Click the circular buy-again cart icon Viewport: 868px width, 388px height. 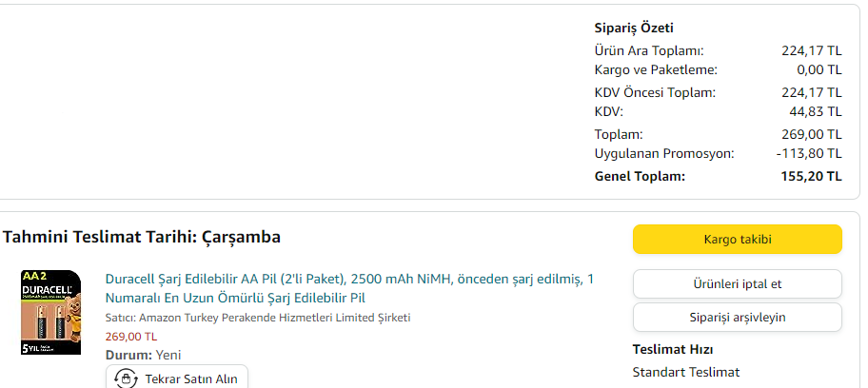(126, 378)
